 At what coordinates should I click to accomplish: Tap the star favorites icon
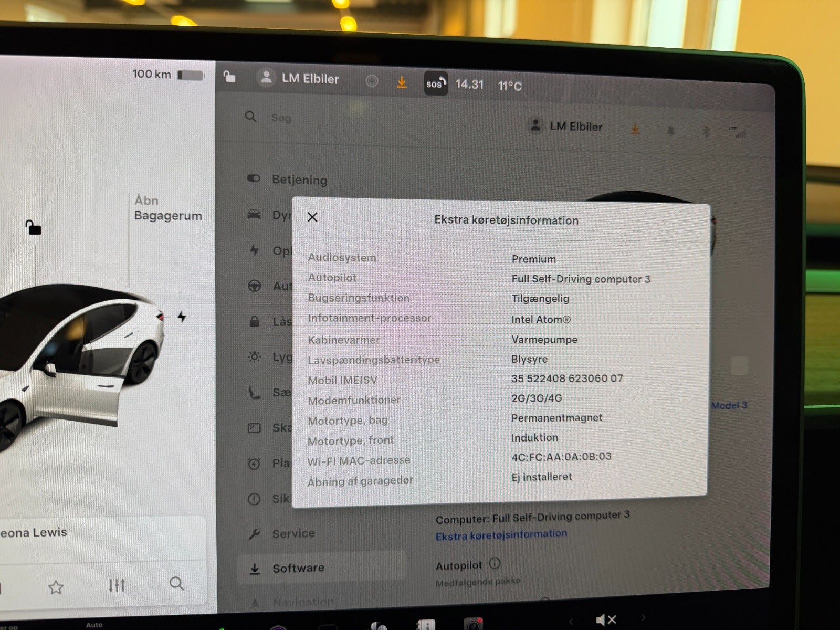(56, 587)
